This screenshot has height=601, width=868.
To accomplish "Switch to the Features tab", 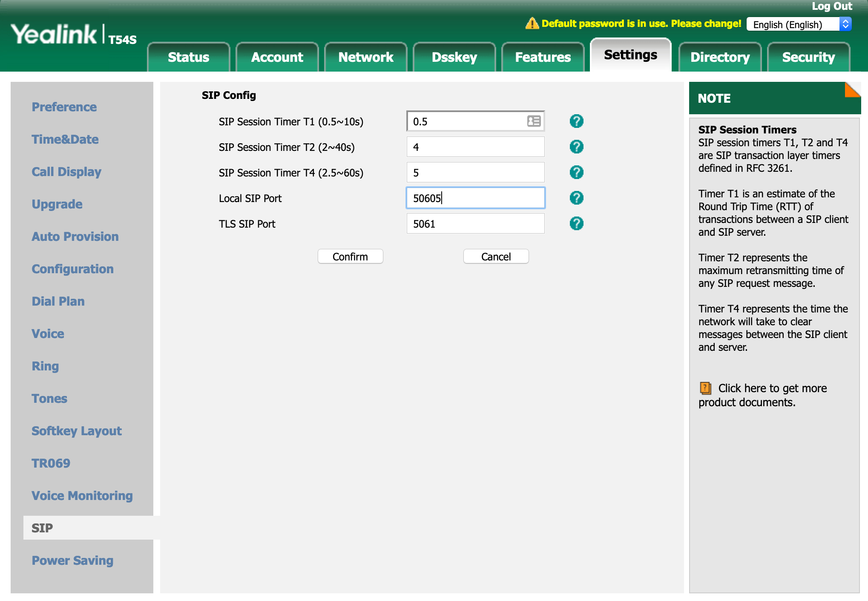I will click(x=543, y=57).
